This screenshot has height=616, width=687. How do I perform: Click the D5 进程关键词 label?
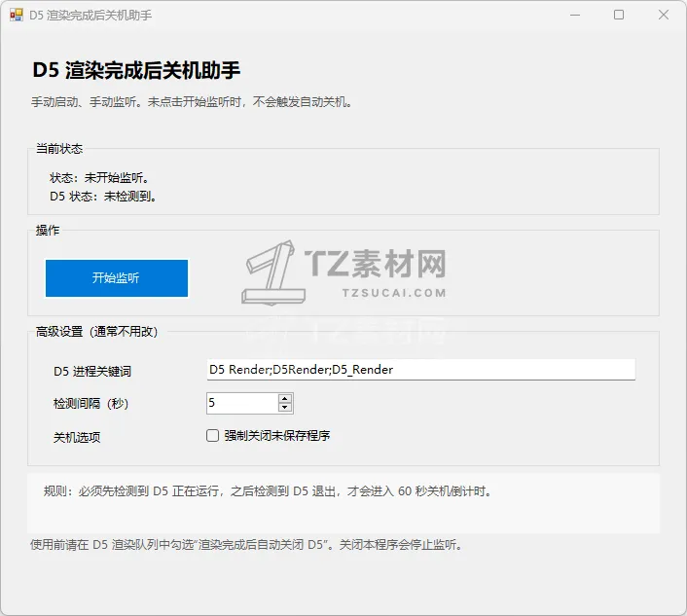click(92, 372)
